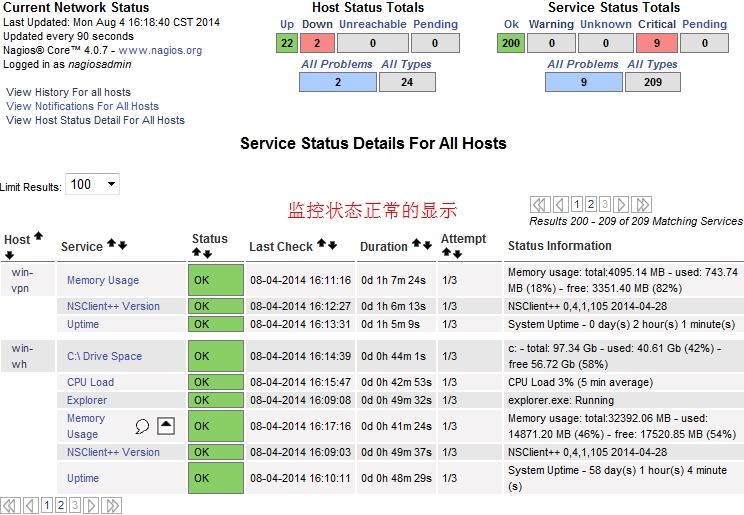
Task: Click Unknown header in Service Status Totals
Action: click(606, 24)
